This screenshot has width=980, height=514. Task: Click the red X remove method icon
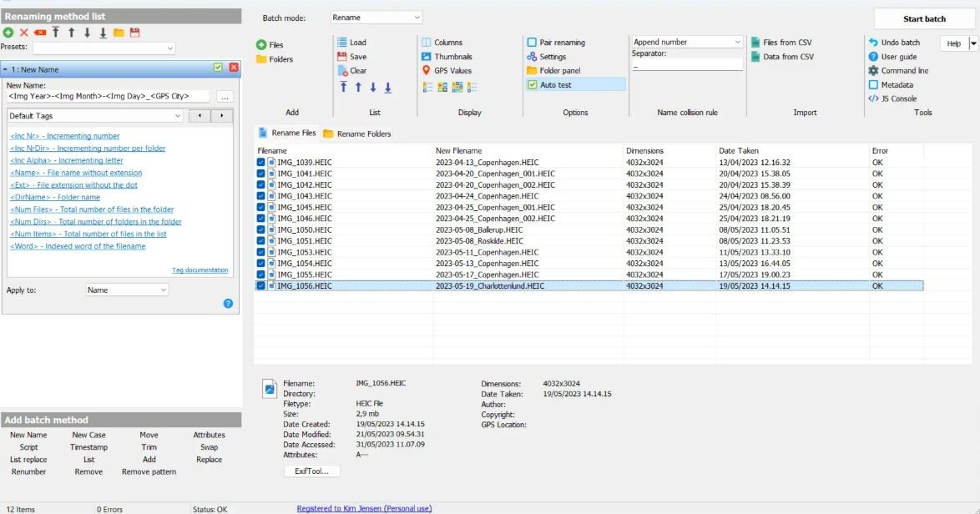[23, 33]
